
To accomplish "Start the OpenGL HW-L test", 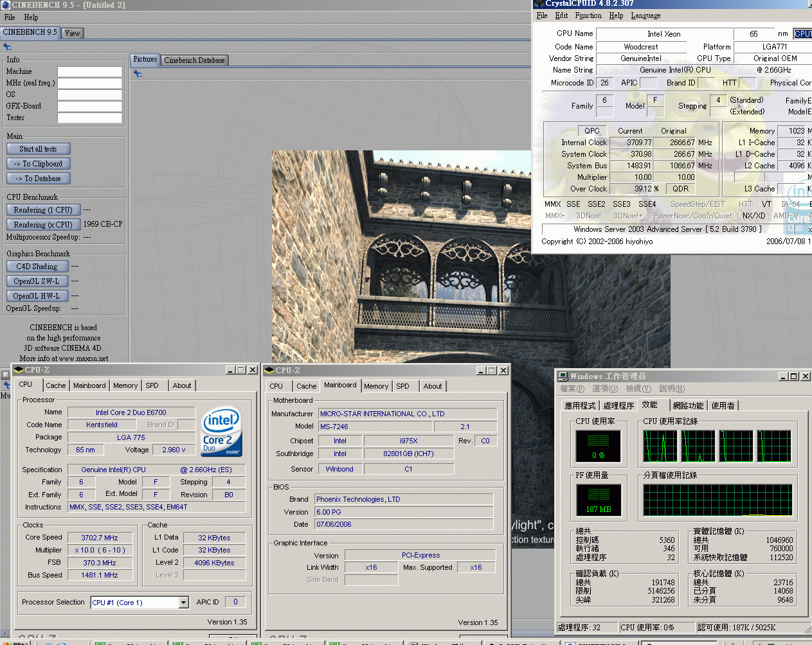I will pos(37,296).
